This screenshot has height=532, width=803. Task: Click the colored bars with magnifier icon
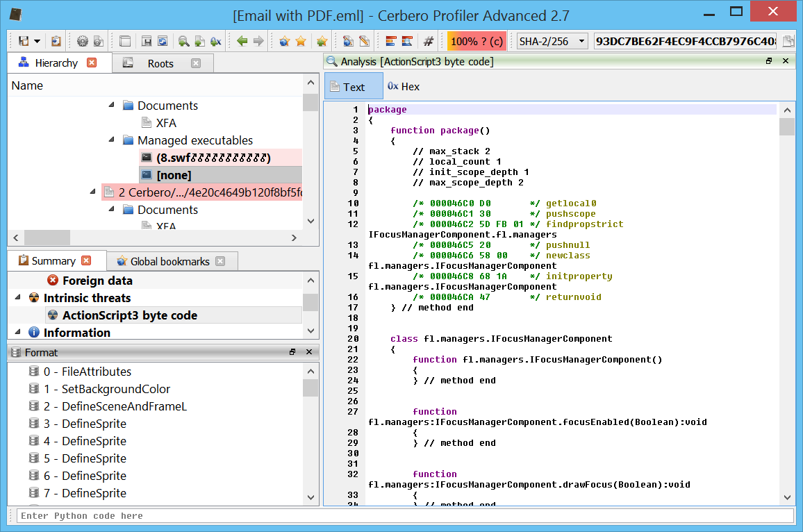[x=407, y=41]
